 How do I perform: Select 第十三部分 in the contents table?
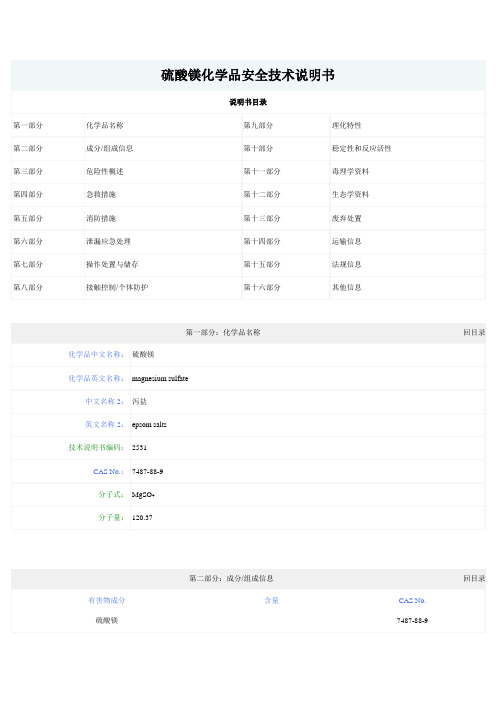pos(262,218)
